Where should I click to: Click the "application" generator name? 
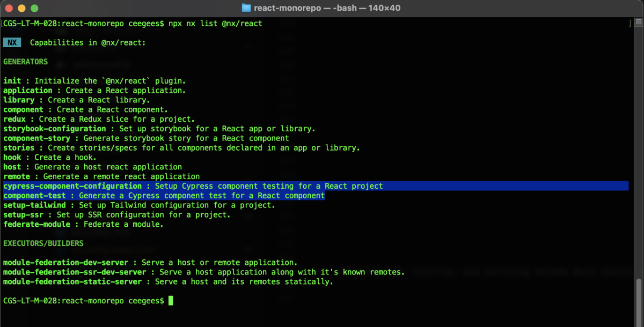pyautogui.click(x=28, y=91)
